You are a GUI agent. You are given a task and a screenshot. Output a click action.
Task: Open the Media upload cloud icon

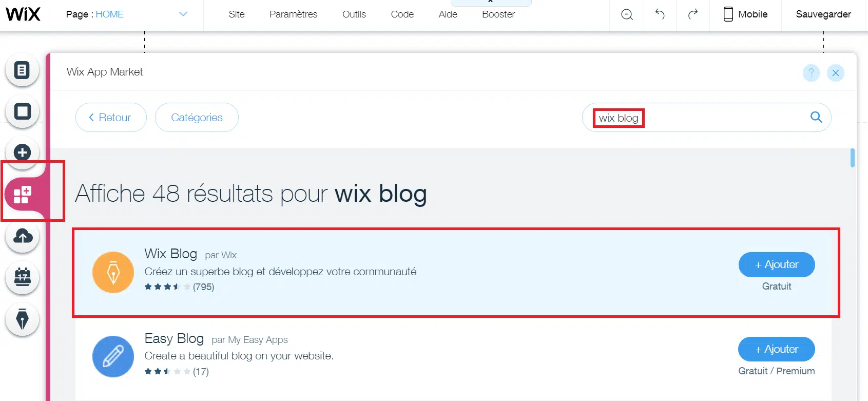[22, 236]
